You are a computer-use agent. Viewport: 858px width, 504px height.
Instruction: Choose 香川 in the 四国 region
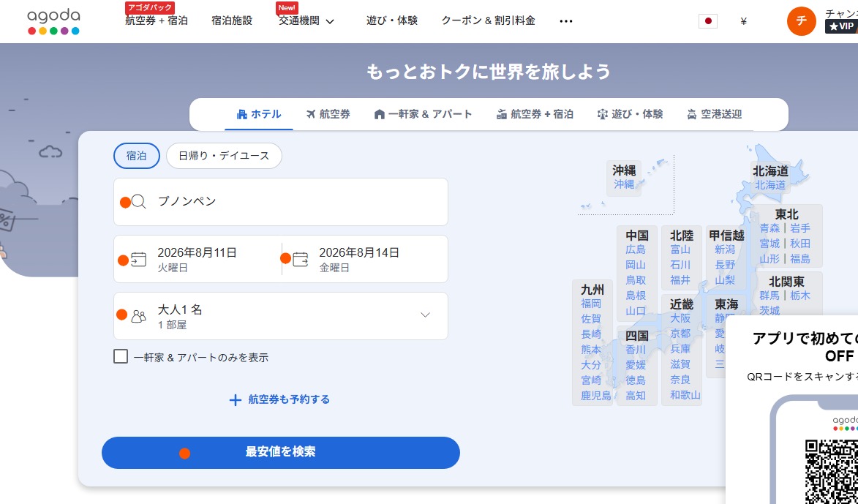click(x=636, y=350)
